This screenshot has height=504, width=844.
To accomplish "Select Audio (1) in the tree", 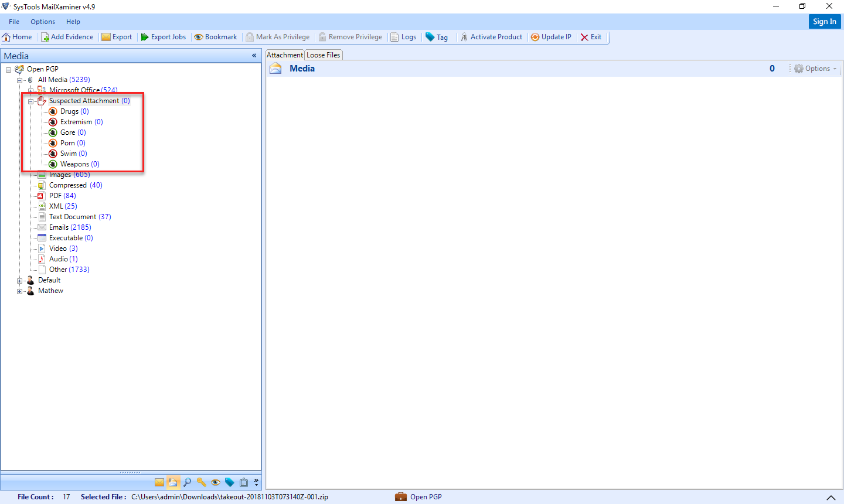I will coord(63,259).
